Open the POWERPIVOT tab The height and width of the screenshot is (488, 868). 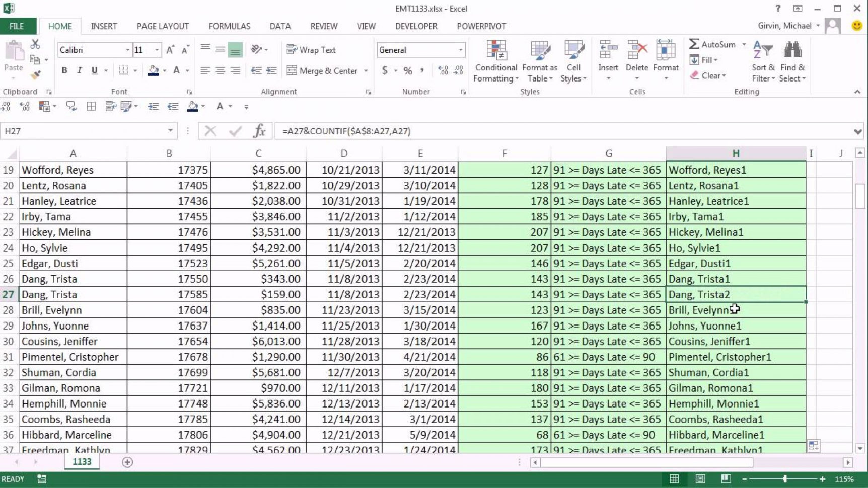(481, 26)
